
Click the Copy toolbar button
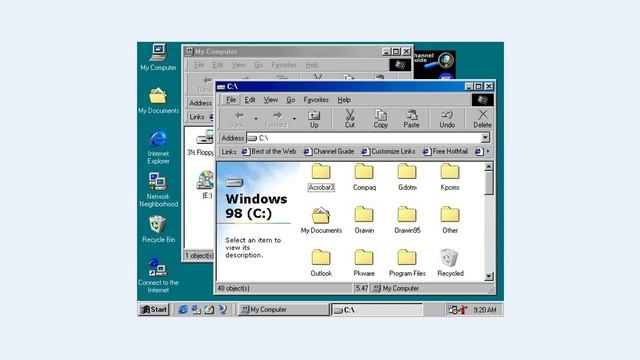(380, 119)
